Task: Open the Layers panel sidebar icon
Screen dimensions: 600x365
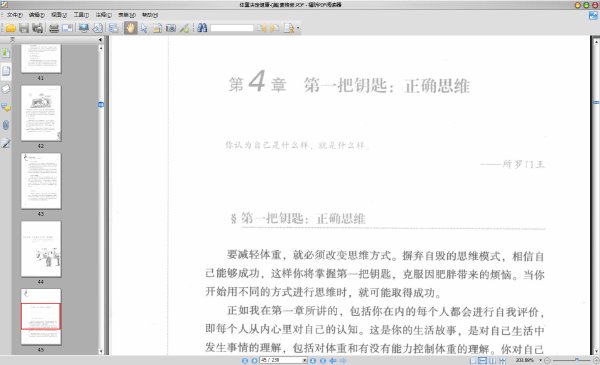Action: [6, 89]
